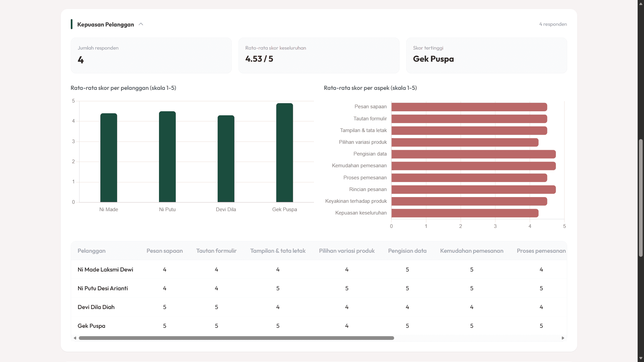The width and height of the screenshot is (644, 362).
Task: Click the Gek Puspa bar in the customer chart
Action: click(285, 153)
